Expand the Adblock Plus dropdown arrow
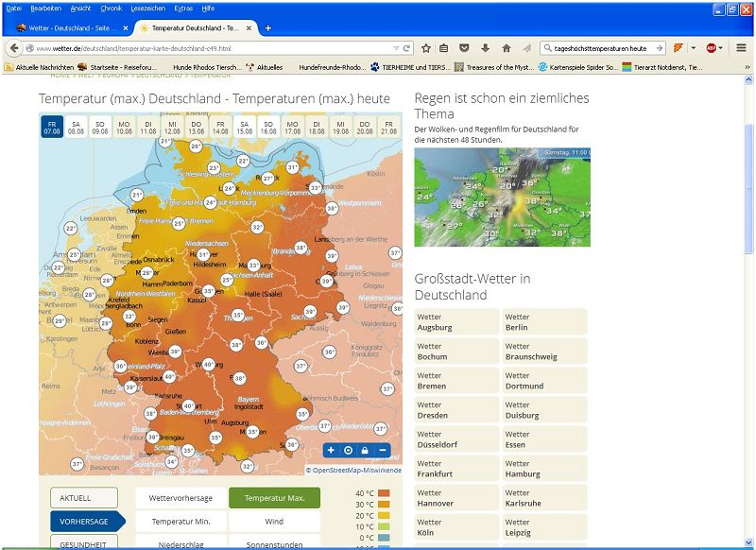The height and width of the screenshot is (550, 756). pyautogui.click(x=722, y=47)
